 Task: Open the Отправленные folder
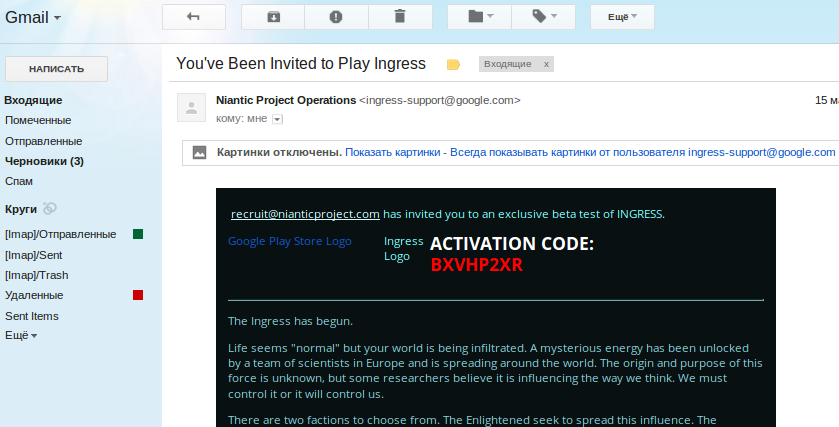pos(43,141)
